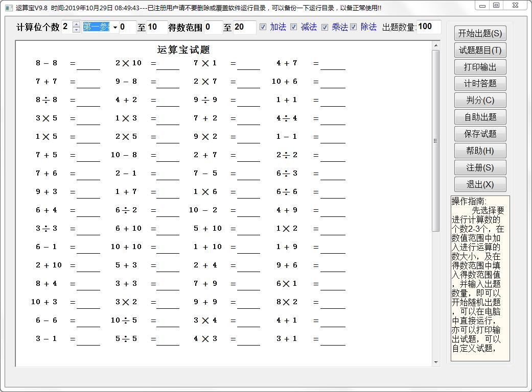Click the 计算位个数 label

[x=38, y=27]
